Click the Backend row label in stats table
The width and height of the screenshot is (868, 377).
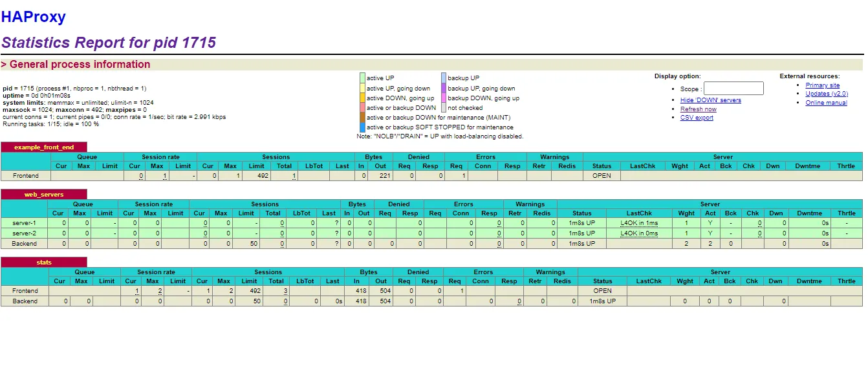(x=25, y=301)
